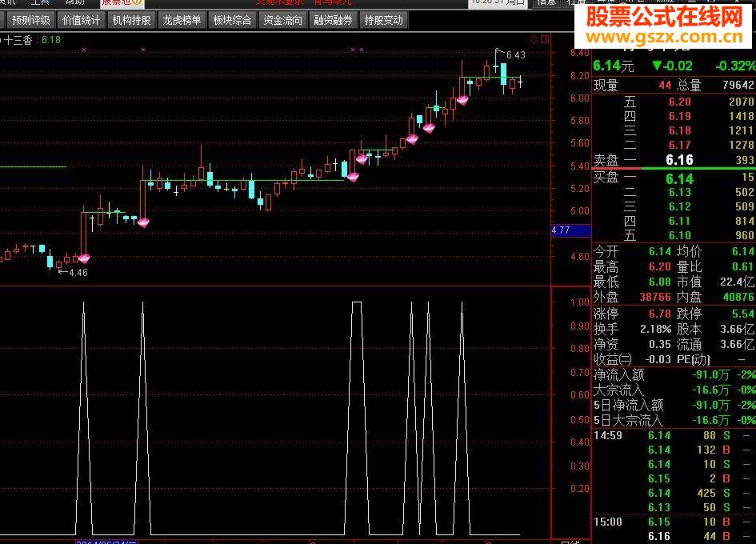Select buy-two price 6.13 in order book
756x544 pixels.
pyautogui.click(x=680, y=193)
